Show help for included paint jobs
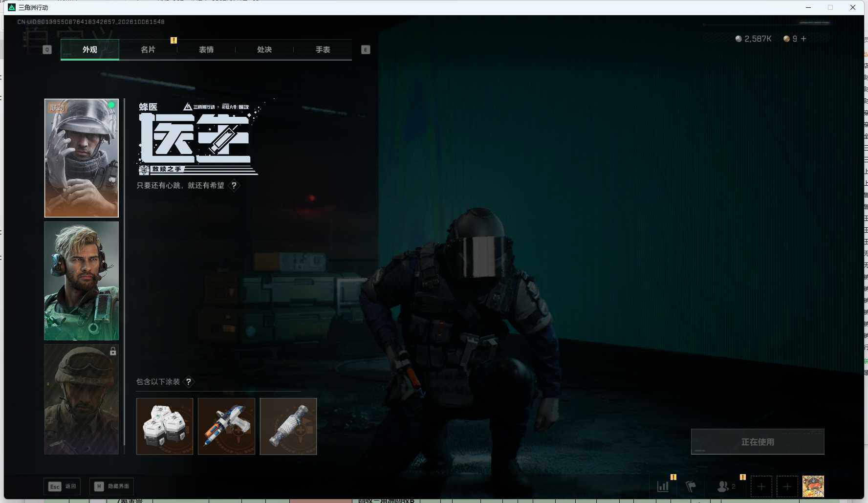This screenshot has height=503, width=868. pos(189,382)
